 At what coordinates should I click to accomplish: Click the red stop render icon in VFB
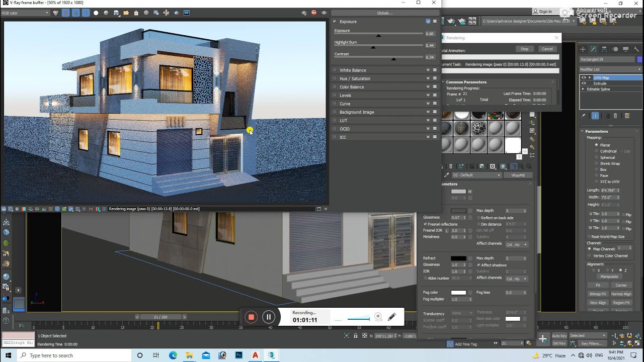(314, 13)
